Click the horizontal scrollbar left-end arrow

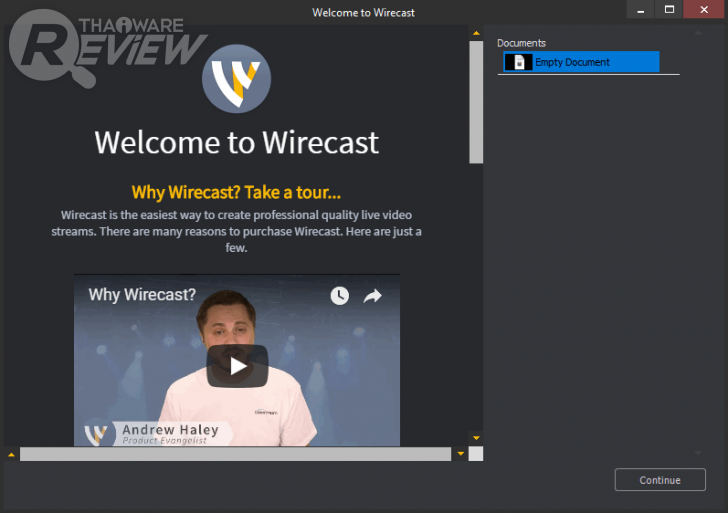tap(11, 455)
